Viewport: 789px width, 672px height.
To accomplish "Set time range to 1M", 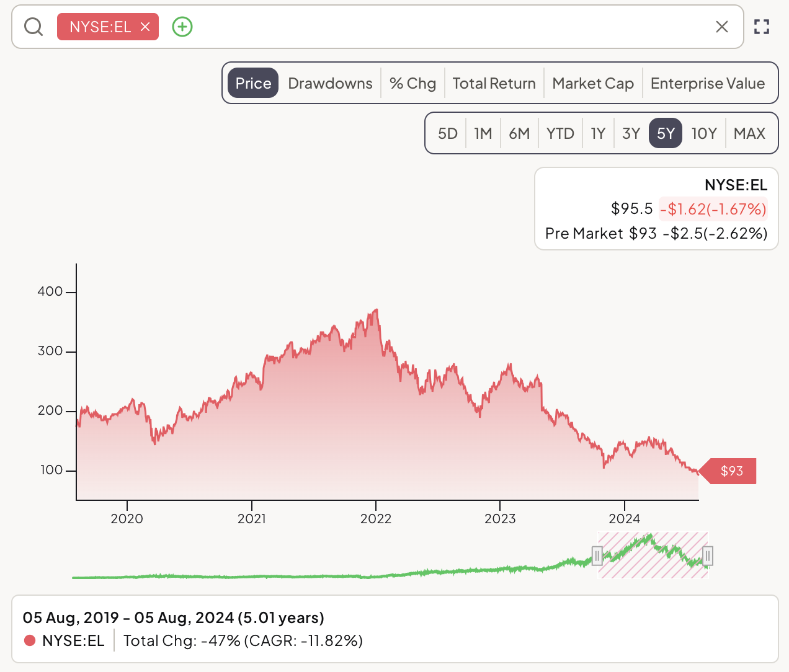I will (x=483, y=133).
